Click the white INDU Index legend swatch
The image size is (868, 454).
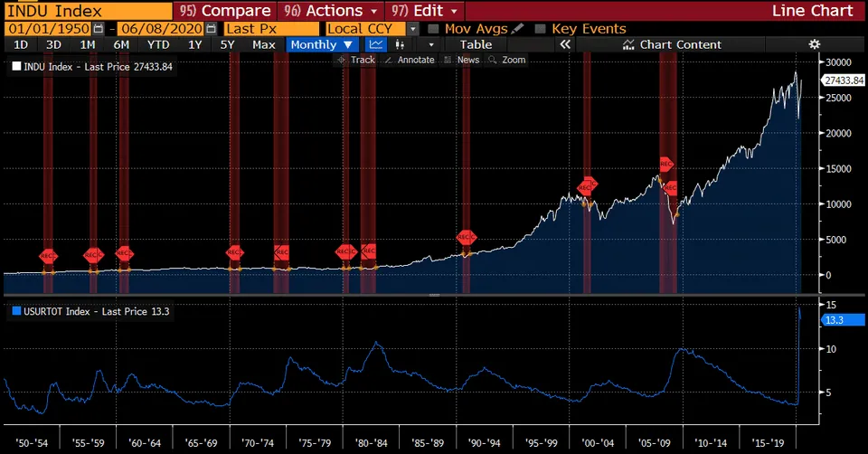click(x=16, y=66)
